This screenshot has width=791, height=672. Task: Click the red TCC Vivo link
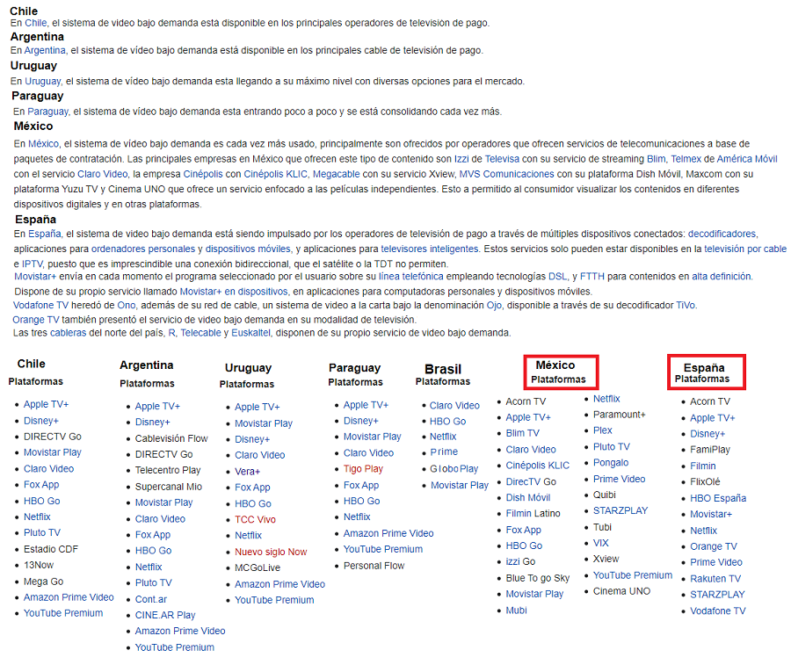point(255,519)
